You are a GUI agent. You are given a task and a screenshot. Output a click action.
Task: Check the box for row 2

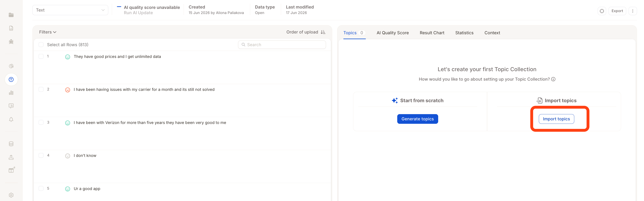click(41, 89)
